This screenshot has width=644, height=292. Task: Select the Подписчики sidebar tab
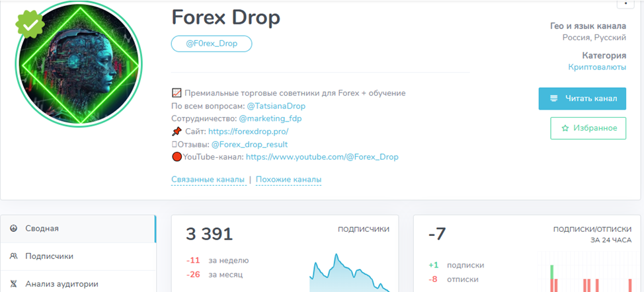pyautogui.click(x=78, y=256)
